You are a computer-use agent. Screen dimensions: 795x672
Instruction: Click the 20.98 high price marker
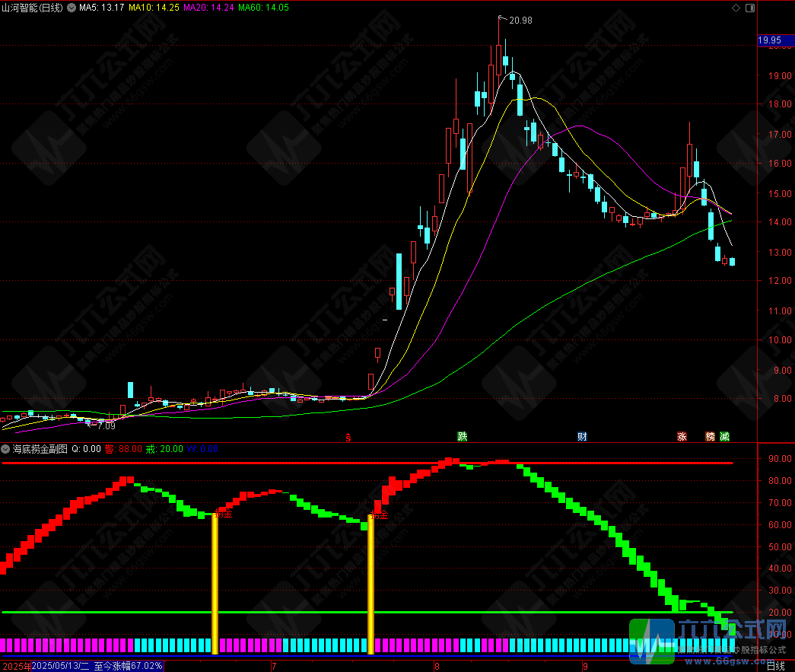coord(520,20)
